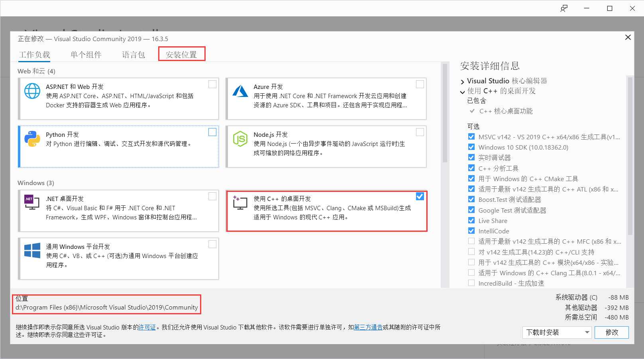The image size is (644, 359).
Task: Uncheck the IntelliCode option
Action: [471, 231]
